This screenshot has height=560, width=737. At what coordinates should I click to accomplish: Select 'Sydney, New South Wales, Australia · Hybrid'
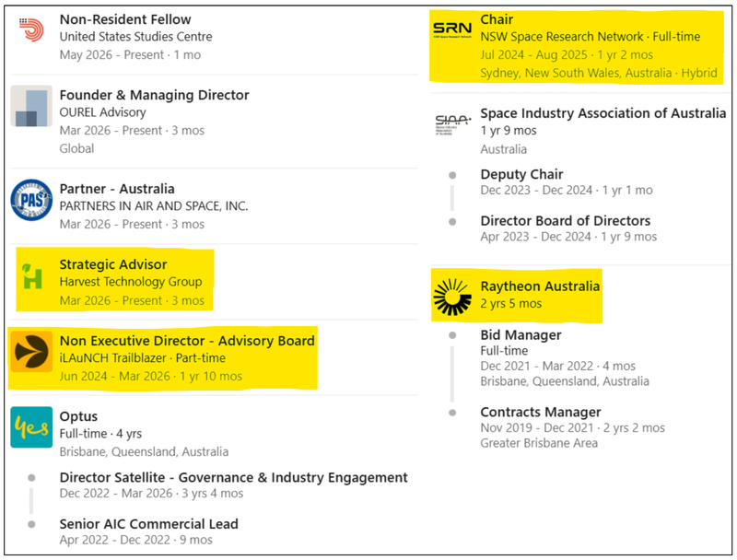point(599,74)
